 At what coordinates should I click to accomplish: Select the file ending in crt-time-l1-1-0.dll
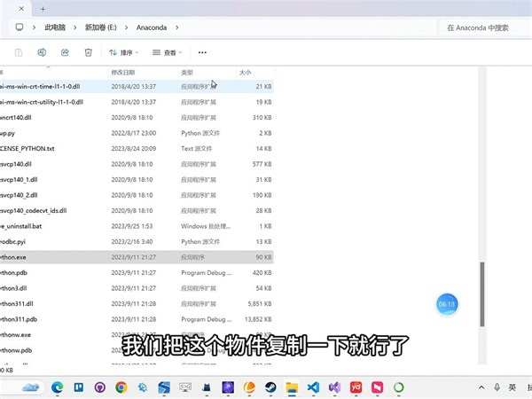tap(137, 87)
